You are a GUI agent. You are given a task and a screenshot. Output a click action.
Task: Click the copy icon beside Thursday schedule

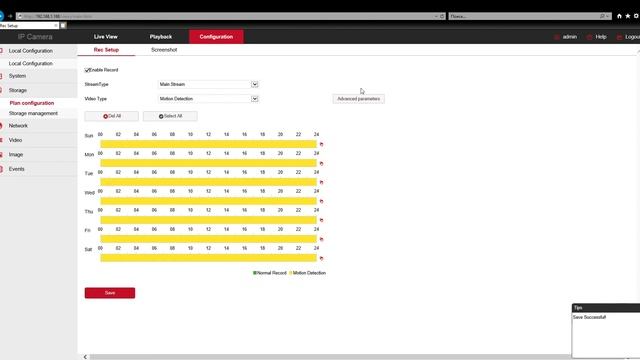point(321,220)
